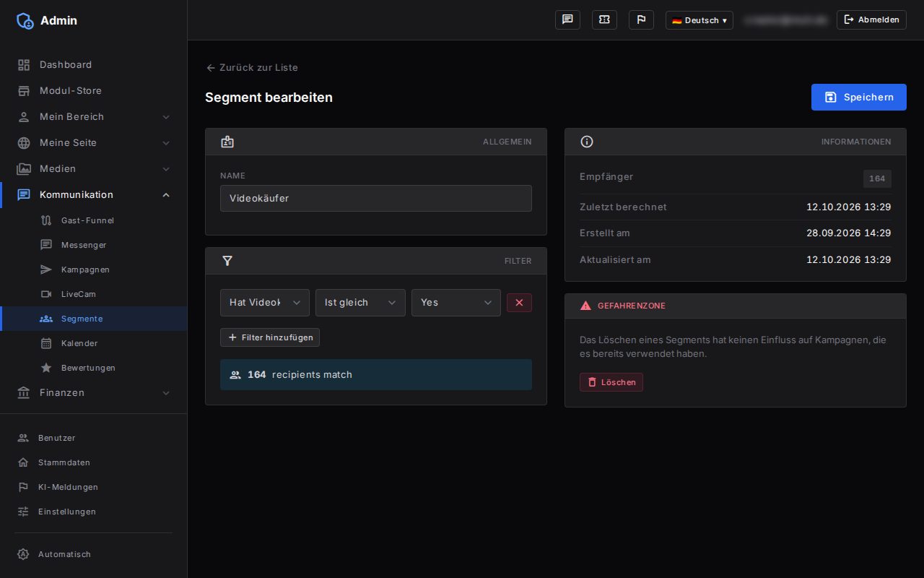
Task: Open KI-Meldungen in the sidebar
Action: (x=94, y=487)
